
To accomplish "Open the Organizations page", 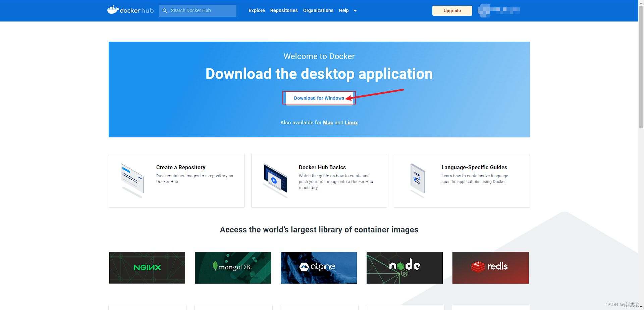I will point(318,10).
